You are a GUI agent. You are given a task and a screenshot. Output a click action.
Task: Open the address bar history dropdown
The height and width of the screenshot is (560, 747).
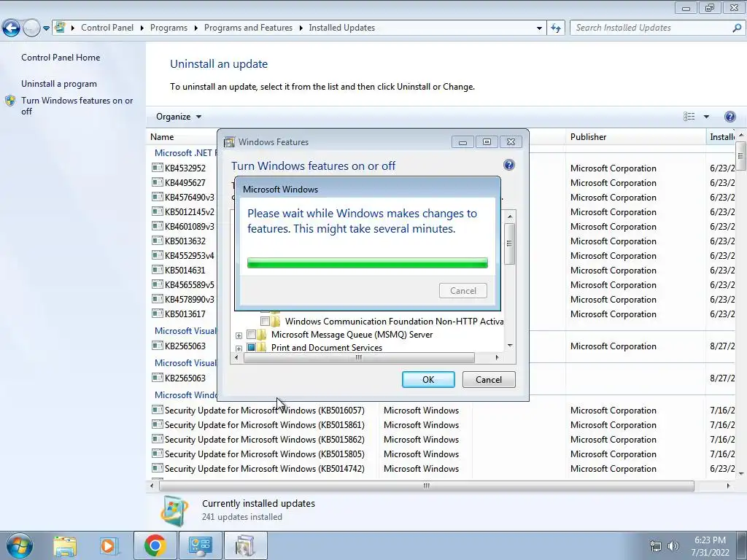(x=539, y=28)
